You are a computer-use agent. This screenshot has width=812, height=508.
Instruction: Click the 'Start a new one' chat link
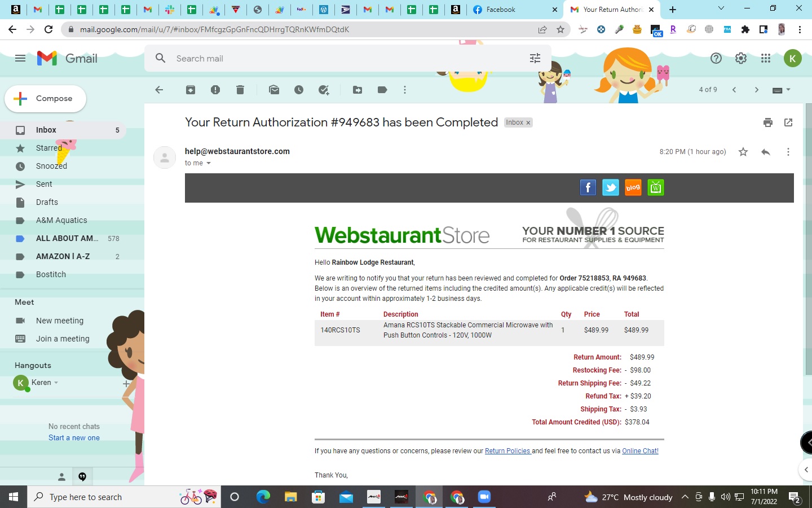(x=74, y=438)
